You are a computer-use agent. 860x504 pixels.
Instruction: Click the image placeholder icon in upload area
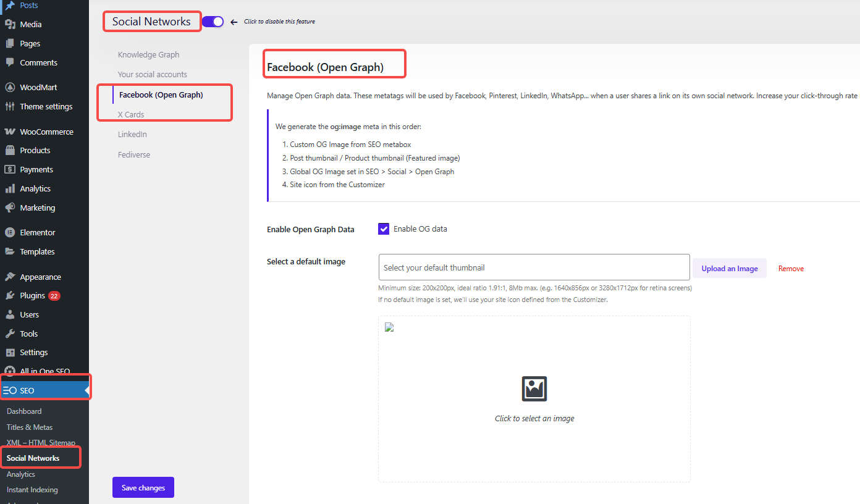tap(534, 389)
